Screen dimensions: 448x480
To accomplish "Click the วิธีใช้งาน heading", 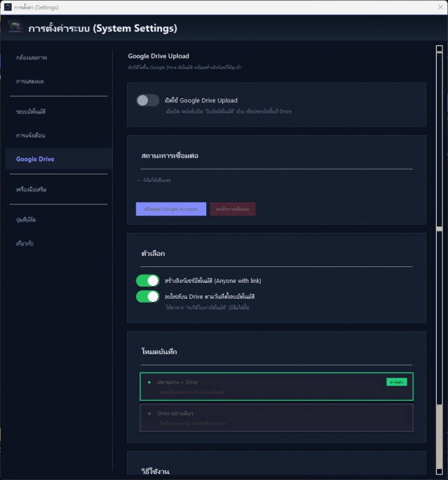I will [x=155, y=471].
